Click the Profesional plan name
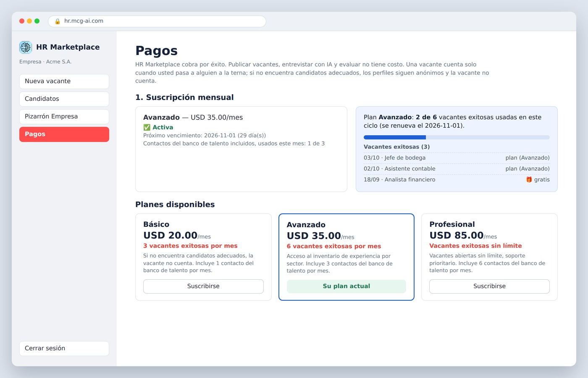The height and width of the screenshot is (378, 588). click(x=452, y=225)
